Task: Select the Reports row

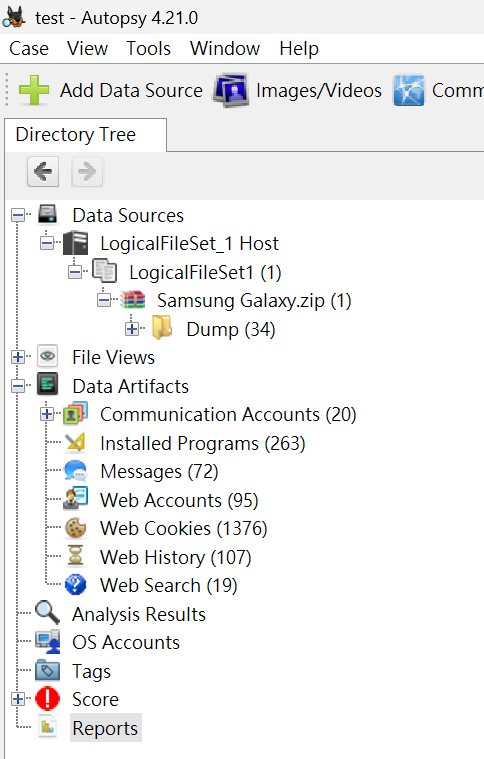Action: tap(106, 728)
